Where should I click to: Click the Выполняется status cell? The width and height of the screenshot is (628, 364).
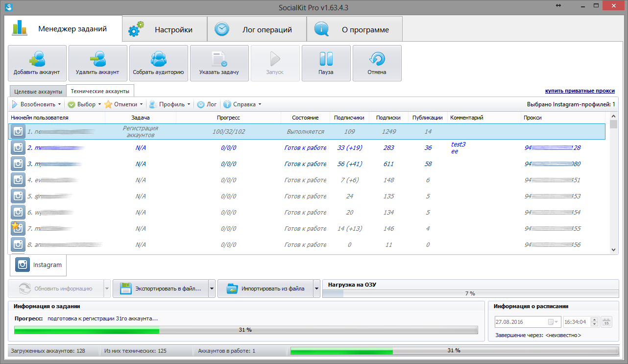[305, 131]
